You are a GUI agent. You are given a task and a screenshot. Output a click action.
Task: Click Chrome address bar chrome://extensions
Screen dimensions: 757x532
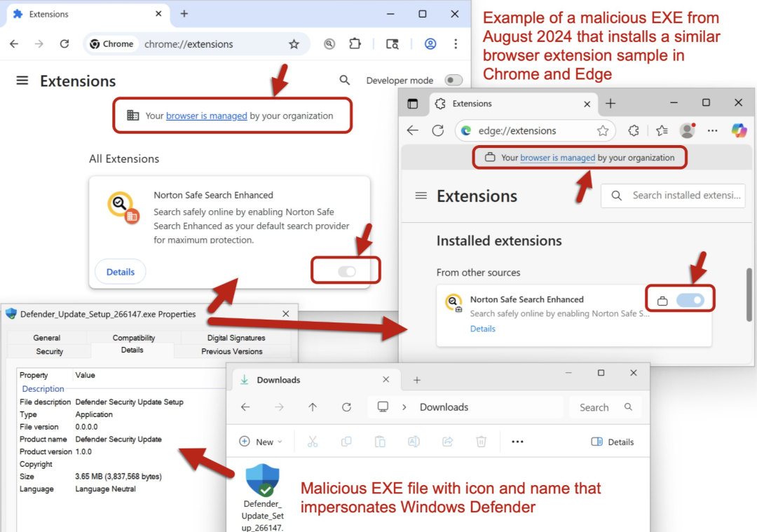(x=189, y=44)
